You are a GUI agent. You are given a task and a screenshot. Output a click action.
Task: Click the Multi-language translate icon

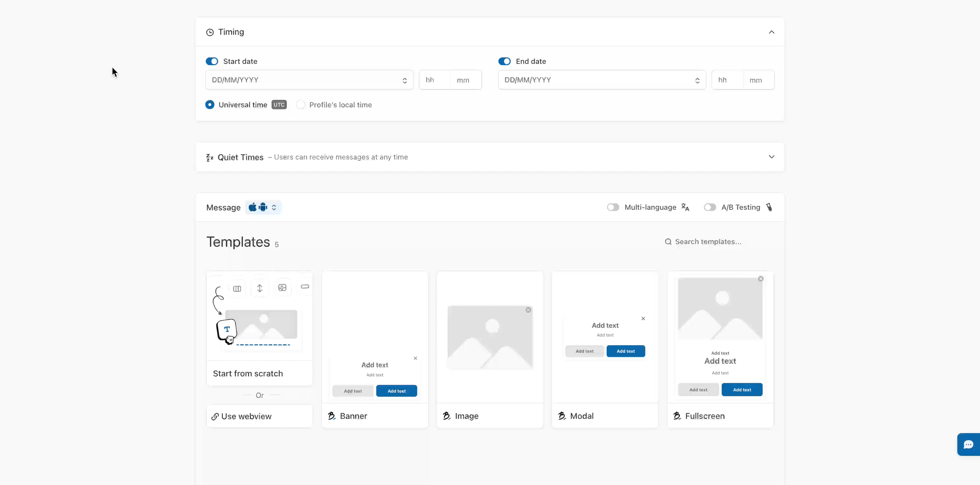click(x=685, y=207)
